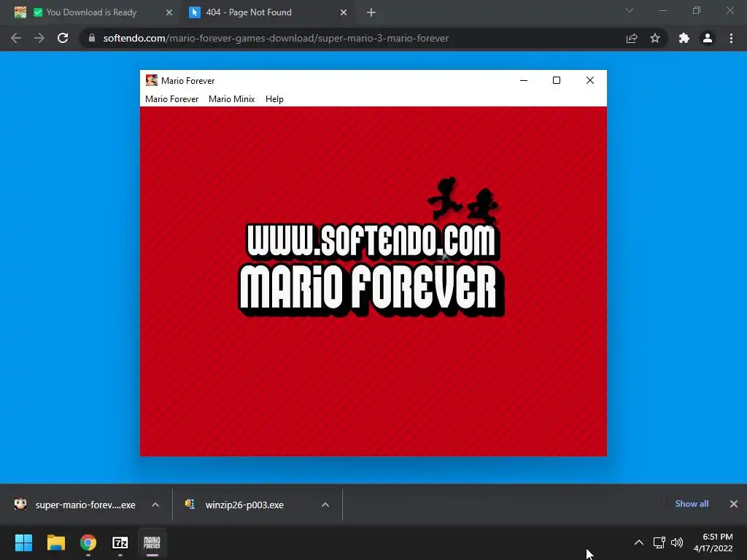Viewport: 747px width, 560px height.
Task: Maximize the Mario Forever window
Action: click(557, 80)
